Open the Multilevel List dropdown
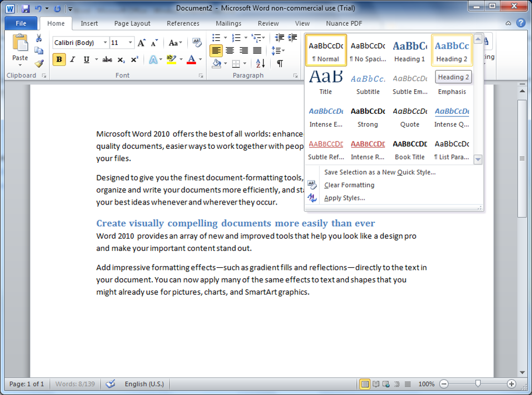This screenshot has width=532, height=395. 258,38
